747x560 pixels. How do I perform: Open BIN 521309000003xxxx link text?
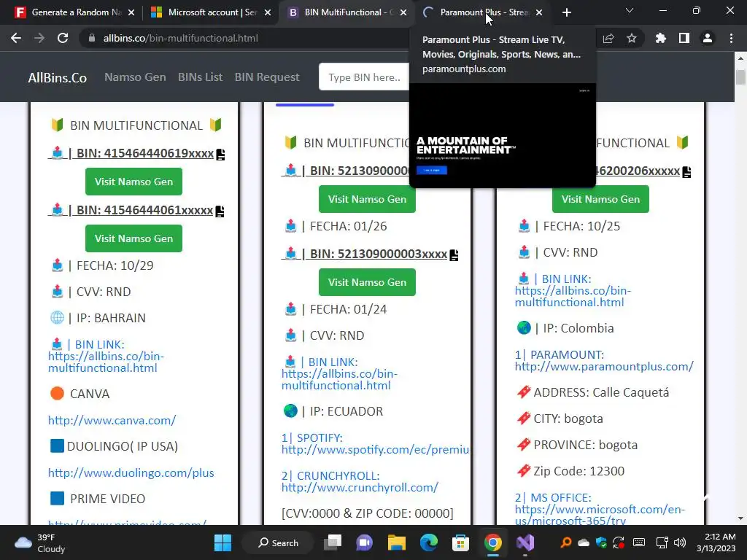(365, 254)
